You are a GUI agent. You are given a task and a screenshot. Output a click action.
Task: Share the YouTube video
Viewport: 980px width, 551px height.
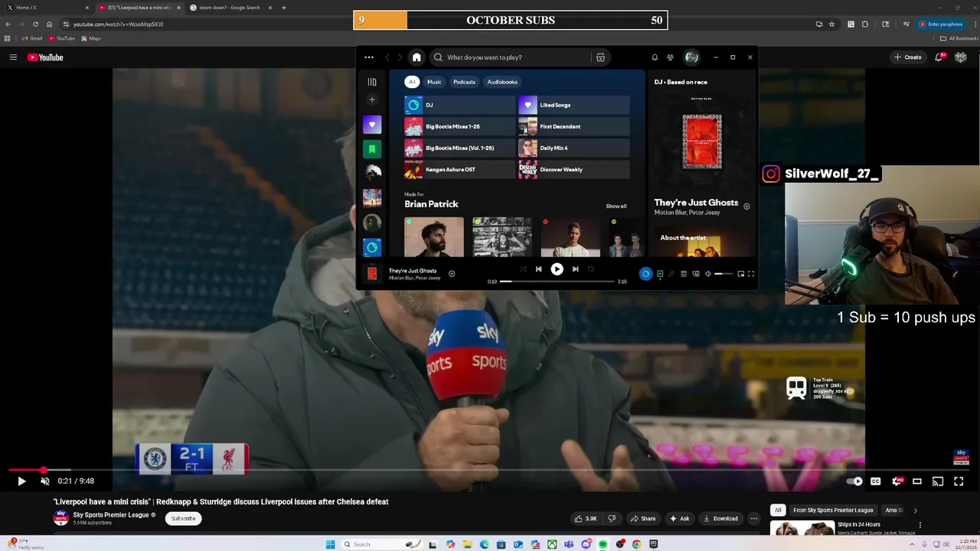[643, 519]
